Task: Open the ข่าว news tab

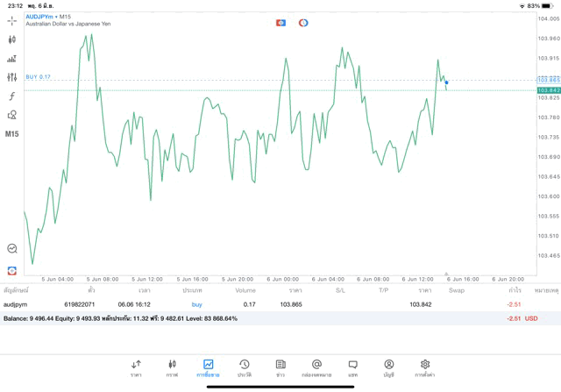Action: (x=280, y=367)
